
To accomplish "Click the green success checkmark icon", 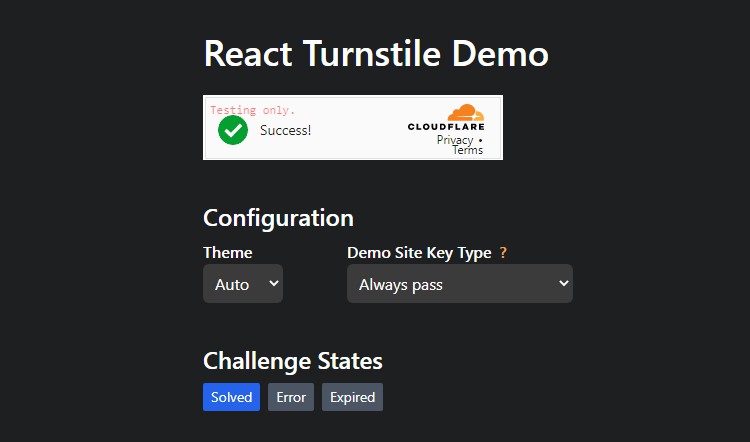I will 232,130.
